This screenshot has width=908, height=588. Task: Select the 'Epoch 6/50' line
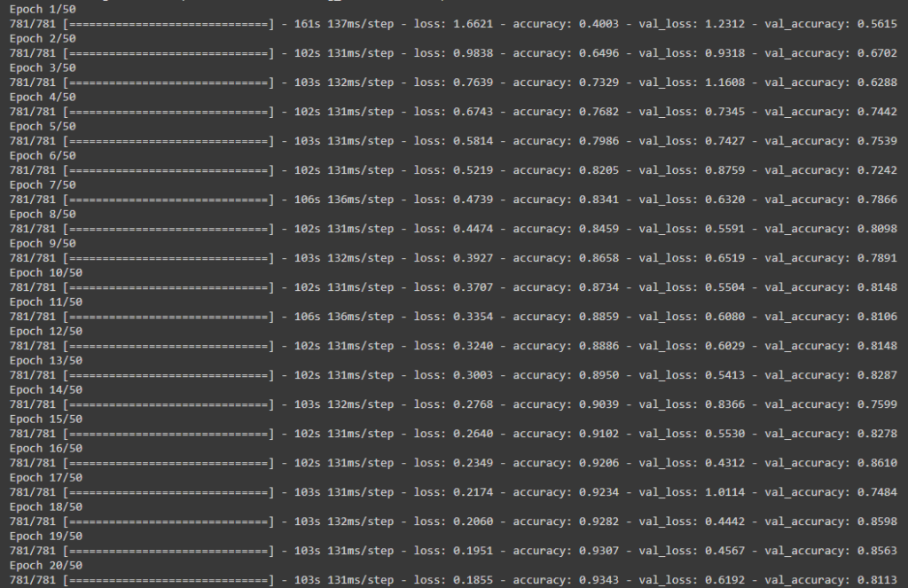click(43, 155)
